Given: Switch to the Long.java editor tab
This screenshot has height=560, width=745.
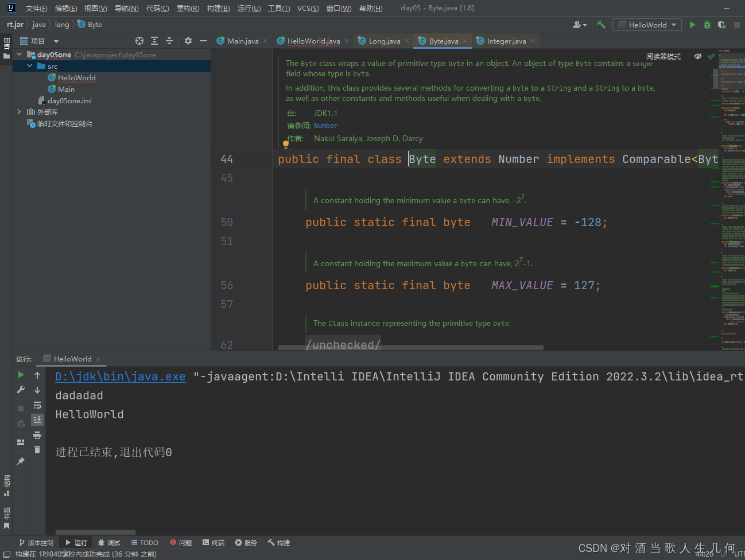Looking at the screenshot, I should [x=384, y=41].
